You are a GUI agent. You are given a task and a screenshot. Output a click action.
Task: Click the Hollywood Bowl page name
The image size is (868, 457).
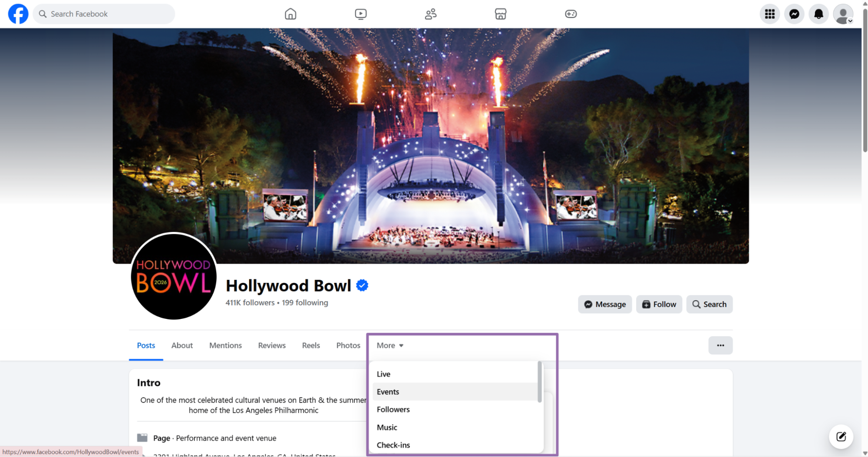coord(288,285)
